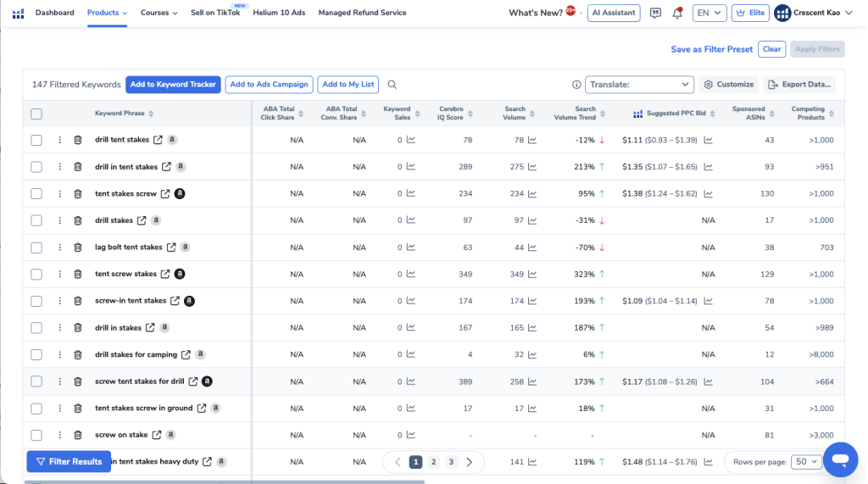868x484 pixels.
Task: Open the chat support bubble
Action: click(x=840, y=460)
